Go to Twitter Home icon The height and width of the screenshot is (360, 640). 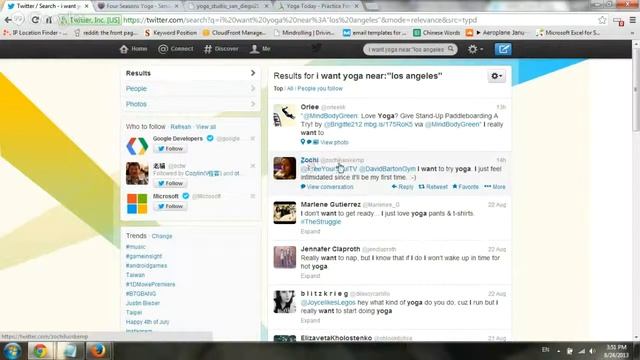coord(124,49)
